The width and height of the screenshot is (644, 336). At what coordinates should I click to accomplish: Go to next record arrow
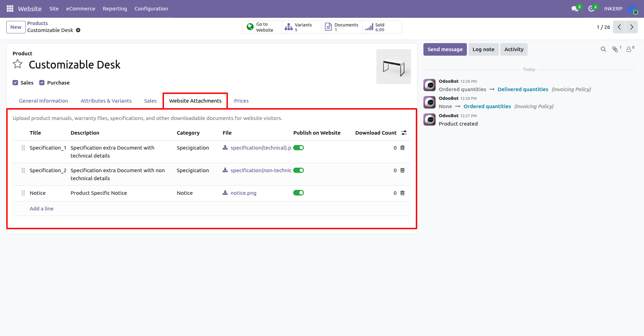(631, 27)
